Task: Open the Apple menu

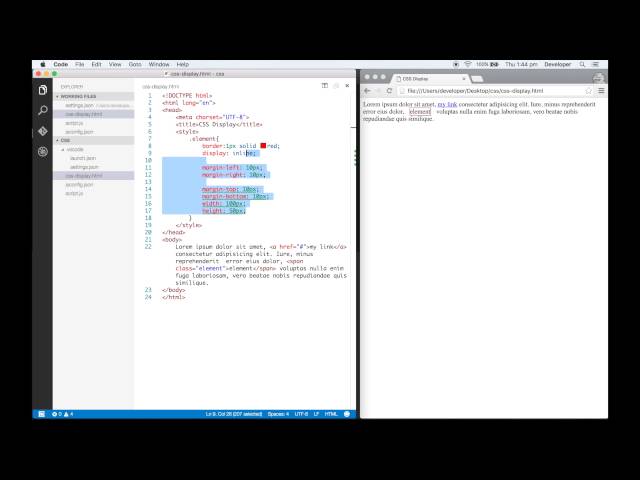Action: 42,64
